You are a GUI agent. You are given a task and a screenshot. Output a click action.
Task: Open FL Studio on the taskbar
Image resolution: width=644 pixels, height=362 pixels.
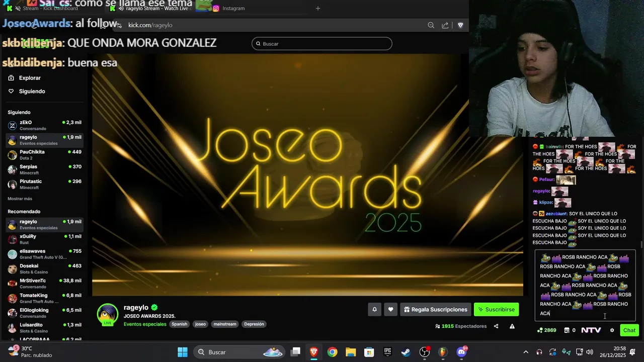click(443, 352)
